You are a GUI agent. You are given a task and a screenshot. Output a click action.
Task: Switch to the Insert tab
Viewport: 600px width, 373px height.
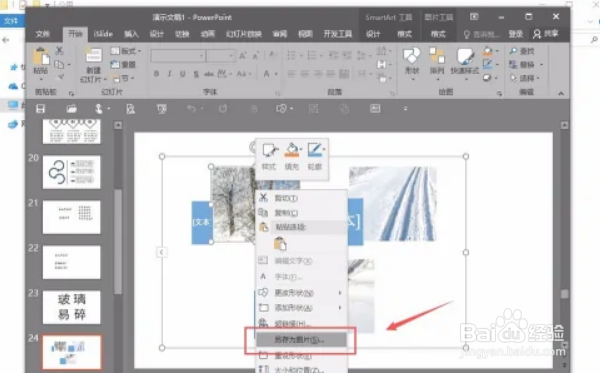[x=131, y=34]
